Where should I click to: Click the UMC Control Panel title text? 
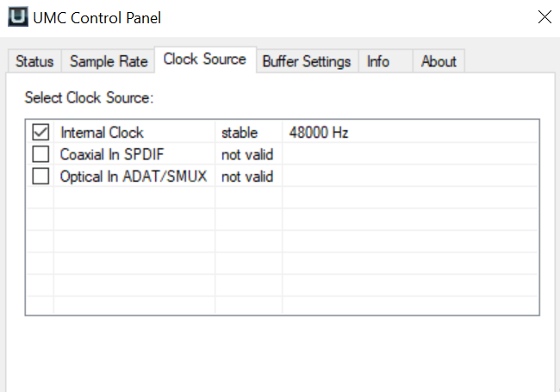[96, 18]
